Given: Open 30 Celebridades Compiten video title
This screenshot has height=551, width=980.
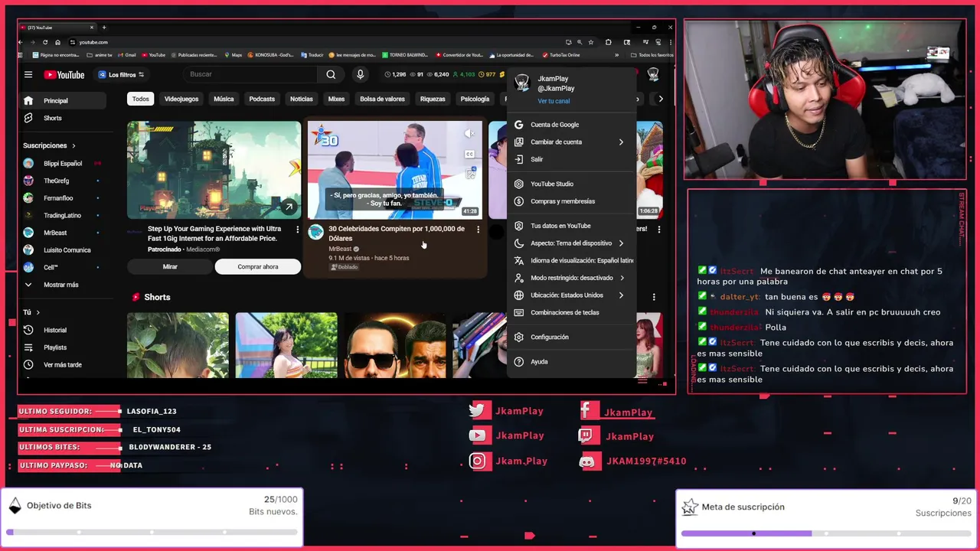Looking at the screenshot, I should tap(397, 233).
